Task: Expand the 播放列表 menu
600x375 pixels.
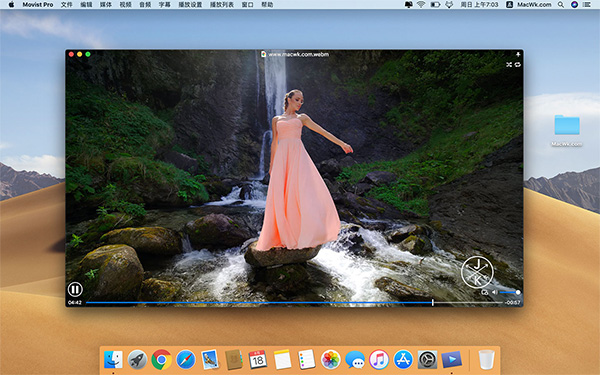Action: tap(222, 5)
